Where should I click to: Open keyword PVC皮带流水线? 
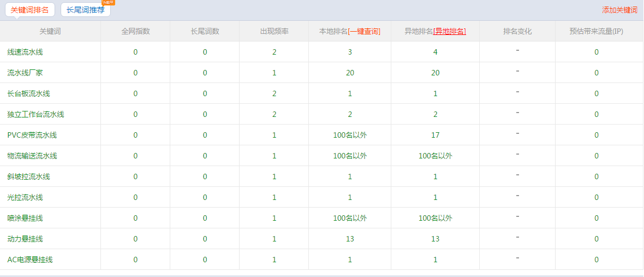(x=32, y=135)
